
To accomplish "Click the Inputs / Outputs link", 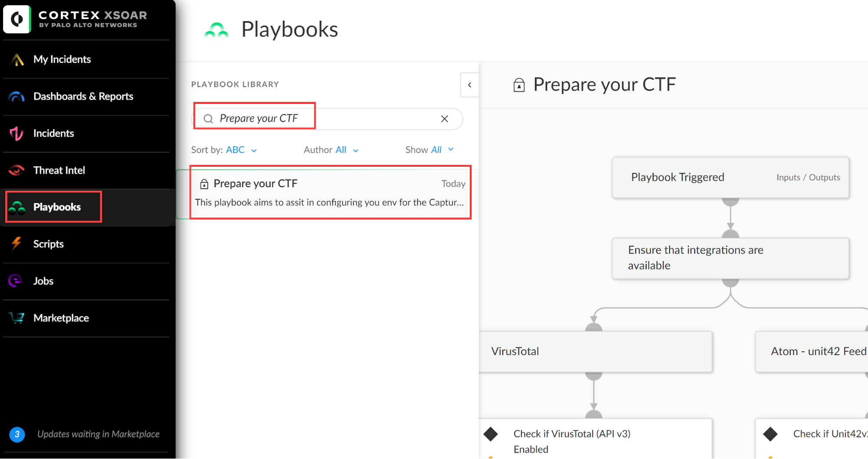I will (808, 178).
